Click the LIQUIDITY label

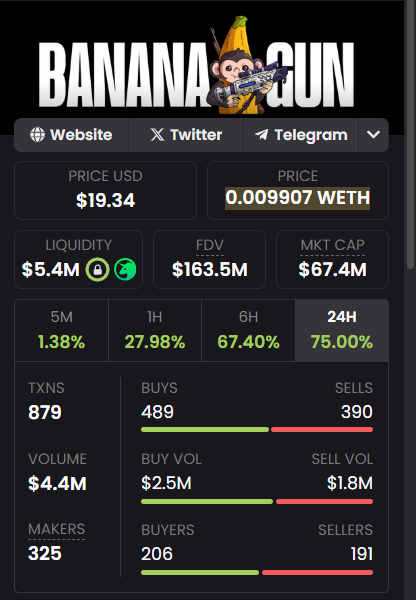(79, 245)
